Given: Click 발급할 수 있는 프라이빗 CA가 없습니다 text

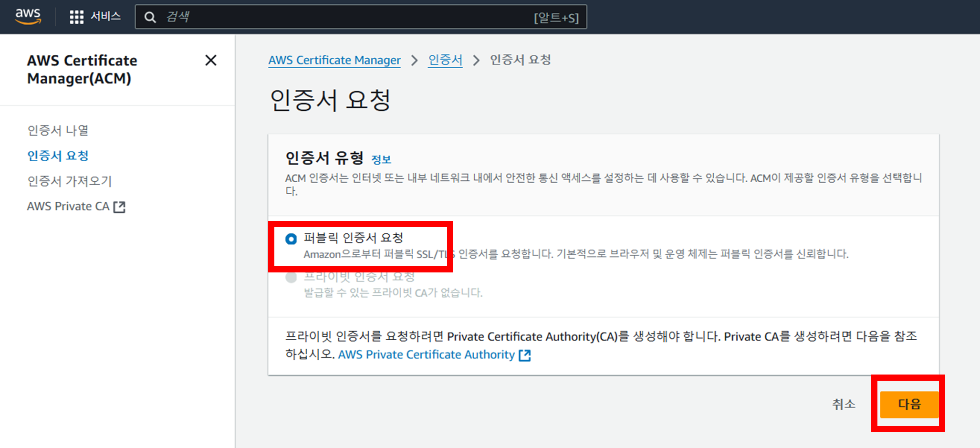Looking at the screenshot, I should [x=393, y=292].
